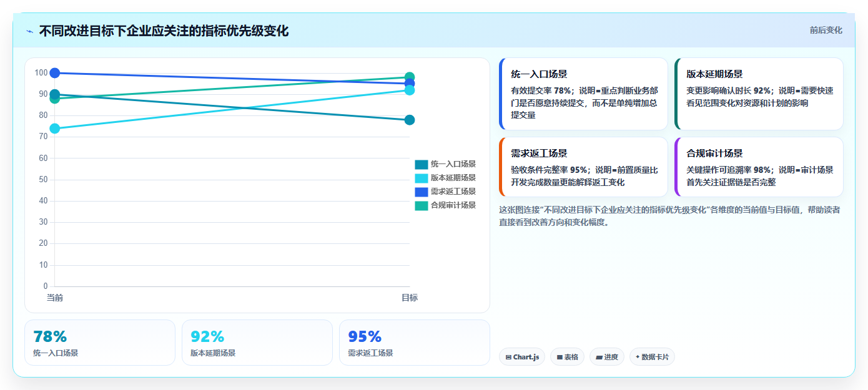Open the 需求返工场景 description card
Image resolution: width=868 pixels, height=390 pixels.
[x=584, y=167]
